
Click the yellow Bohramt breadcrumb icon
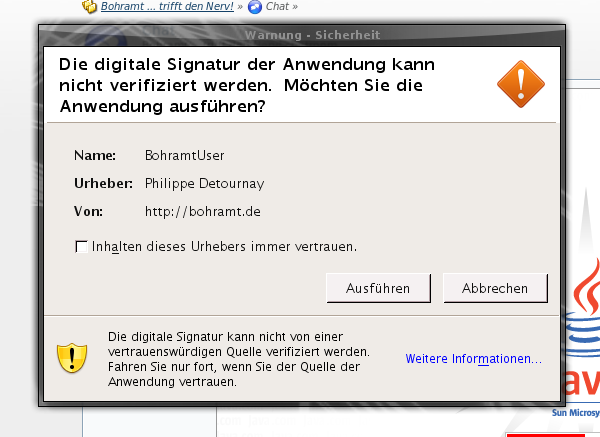(89, 7)
